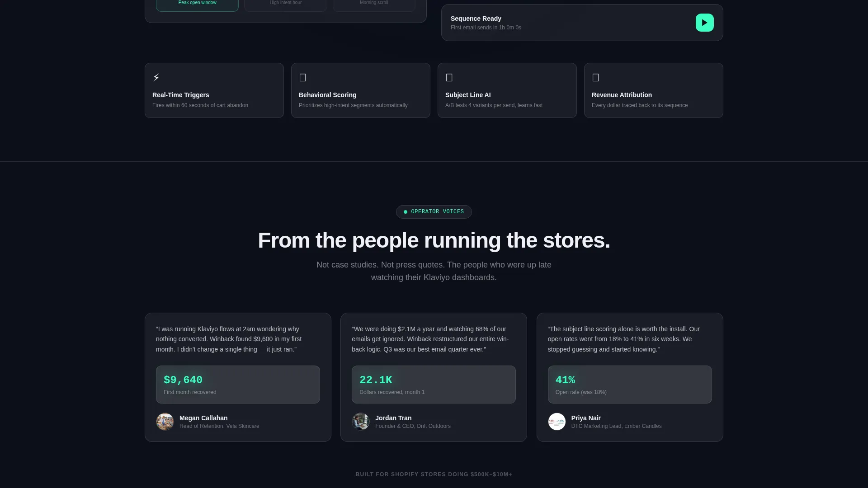The width and height of the screenshot is (868, 488).
Task: Click the 'Dollars recovered, month 1' caption
Action: 392,392
